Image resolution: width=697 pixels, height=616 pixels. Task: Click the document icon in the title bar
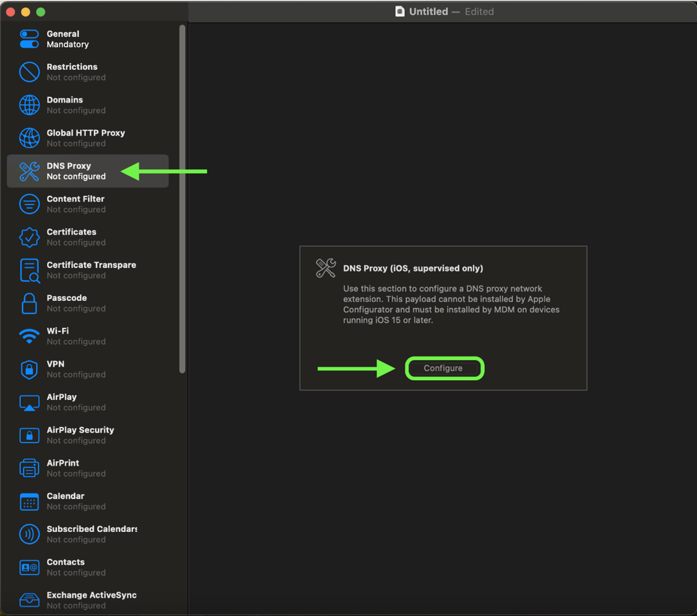pyautogui.click(x=400, y=12)
